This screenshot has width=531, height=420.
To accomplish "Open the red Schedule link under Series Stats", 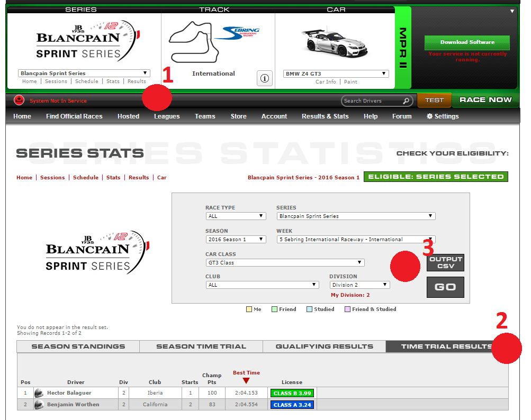I will pyautogui.click(x=86, y=177).
